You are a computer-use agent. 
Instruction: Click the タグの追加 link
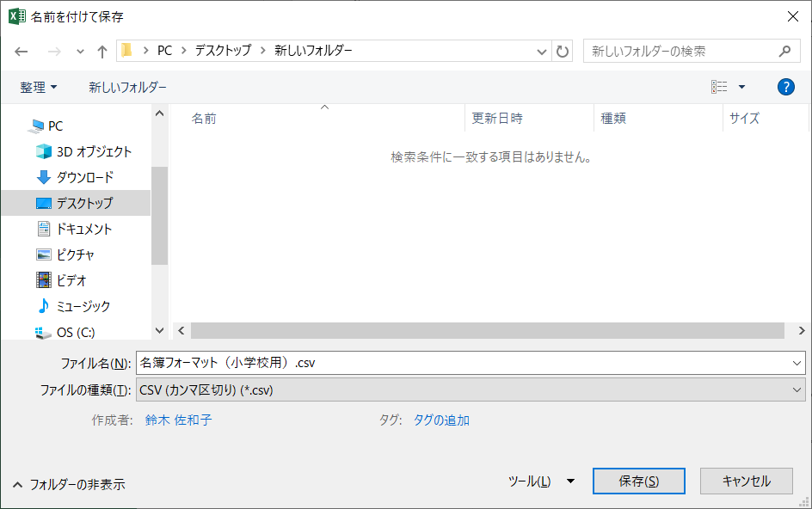(x=441, y=420)
